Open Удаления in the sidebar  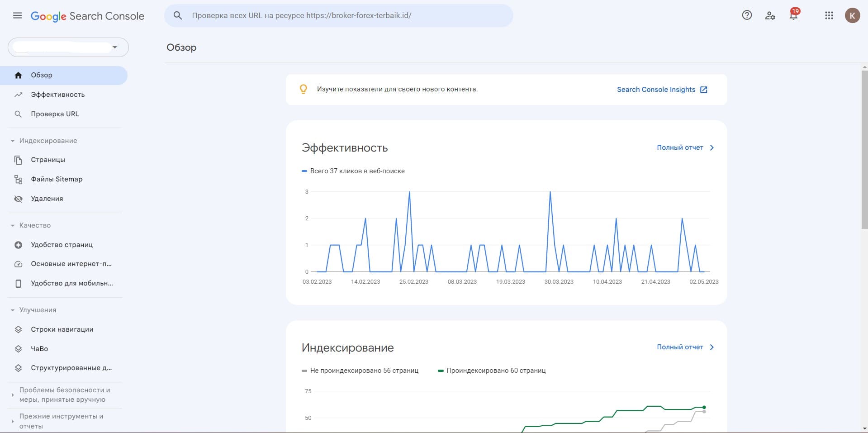pyautogui.click(x=64, y=199)
